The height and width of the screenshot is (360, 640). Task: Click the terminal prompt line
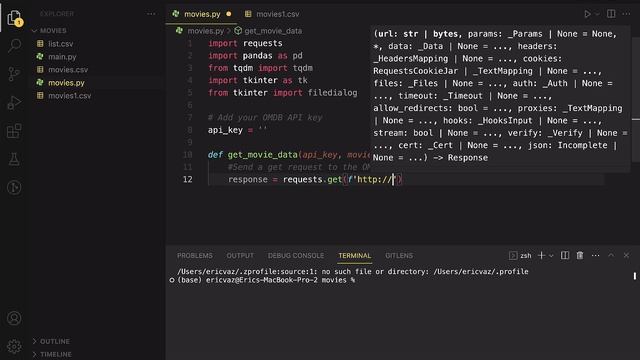[266, 280]
